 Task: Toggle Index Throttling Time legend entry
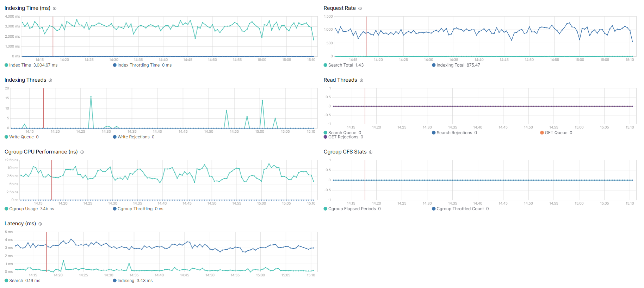tap(142, 65)
